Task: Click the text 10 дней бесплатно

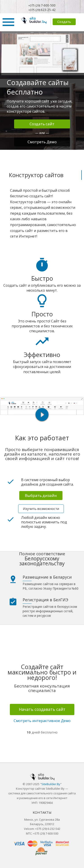Action: [x=42, y=732]
